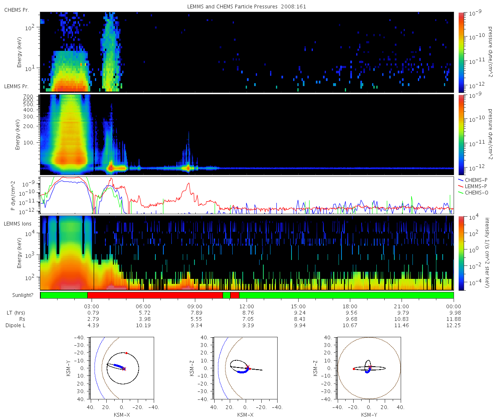Image resolution: width=504 pixels, height=420 pixels.
Task: Open the KSM-X versus KSM-Y orbit plot
Action: click(122, 368)
